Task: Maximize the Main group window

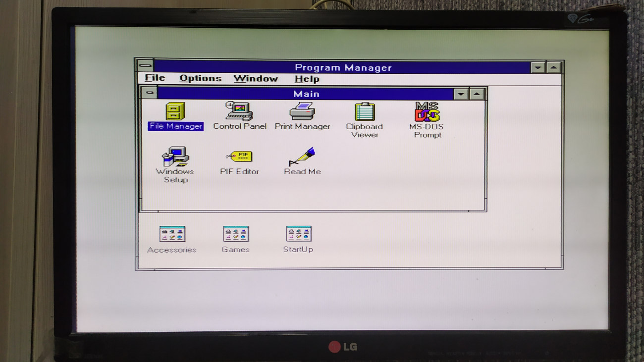Action: tap(477, 94)
